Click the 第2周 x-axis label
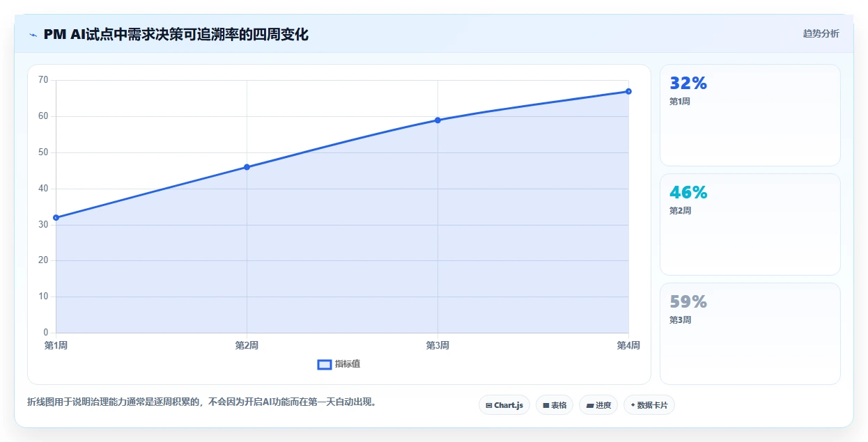Screen dimensions: 868x442 point(247,345)
